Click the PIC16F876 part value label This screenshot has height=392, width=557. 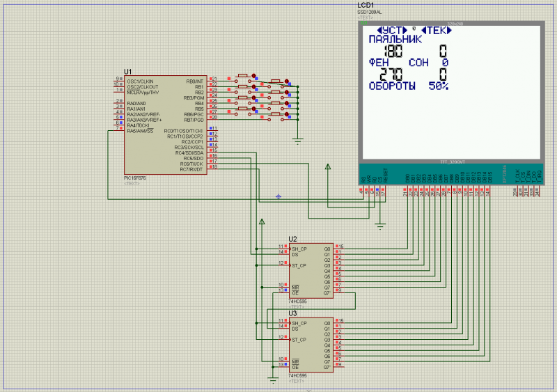tap(135, 178)
